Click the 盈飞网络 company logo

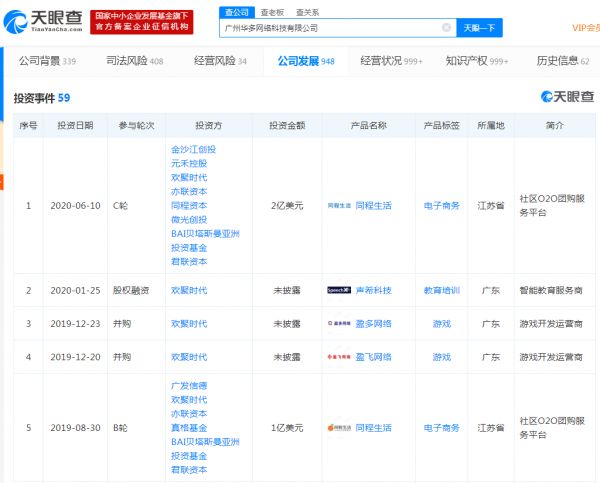point(339,357)
